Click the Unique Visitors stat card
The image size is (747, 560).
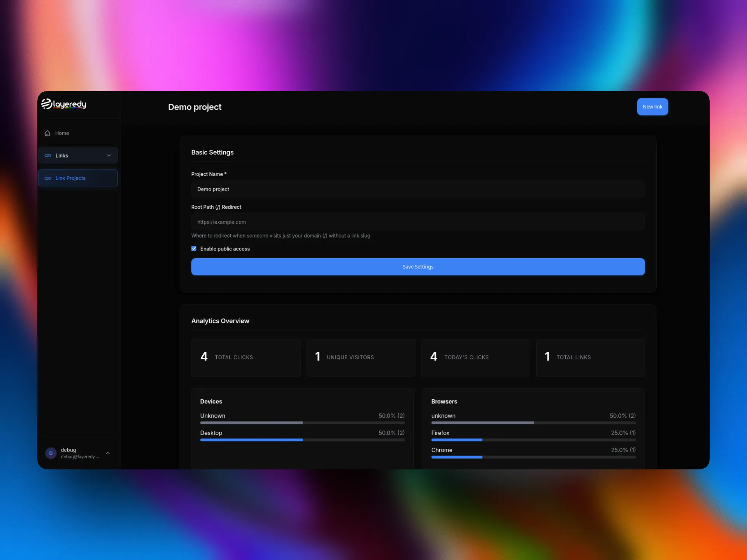click(361, 357)
